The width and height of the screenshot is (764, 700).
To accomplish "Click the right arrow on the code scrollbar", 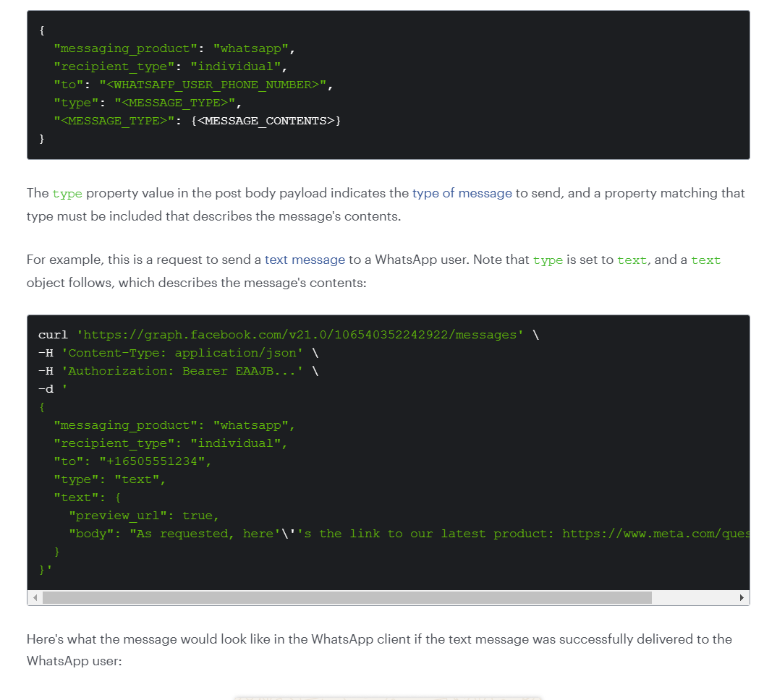I will tap(742, 597).
